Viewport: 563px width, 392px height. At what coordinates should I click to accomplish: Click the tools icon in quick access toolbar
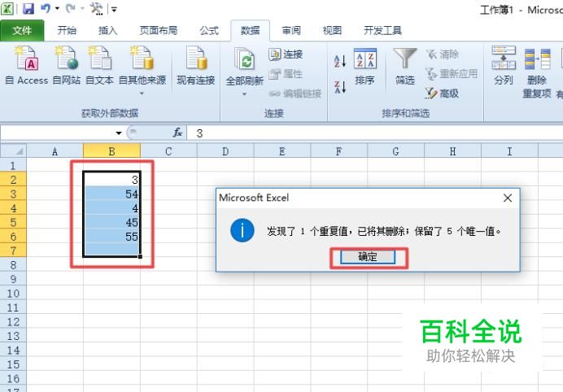click(96, 9)
